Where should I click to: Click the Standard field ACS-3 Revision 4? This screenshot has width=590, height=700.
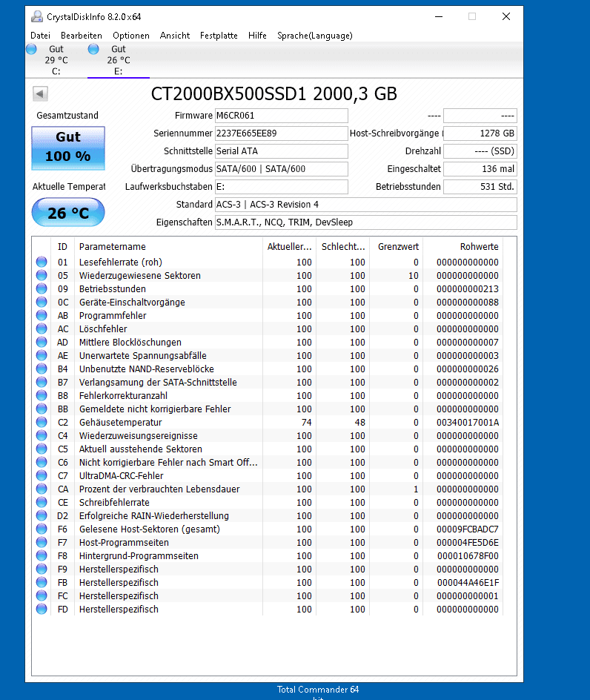[366, 205]
